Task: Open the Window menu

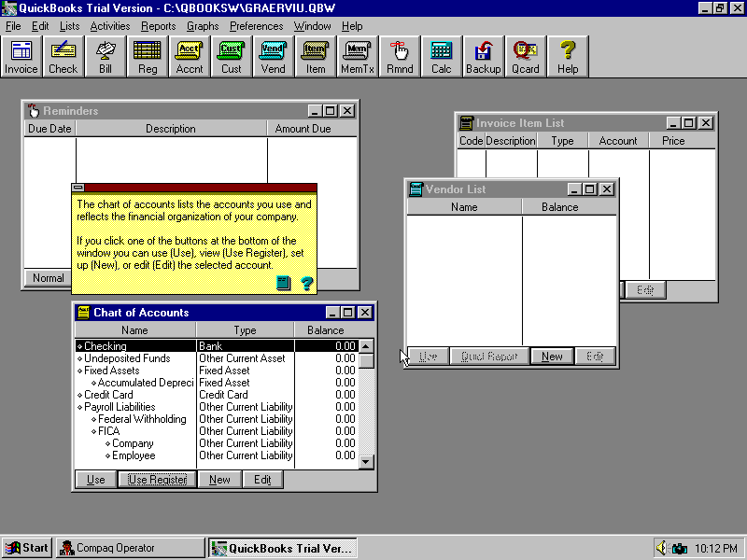Action: (x=313, y=26)
